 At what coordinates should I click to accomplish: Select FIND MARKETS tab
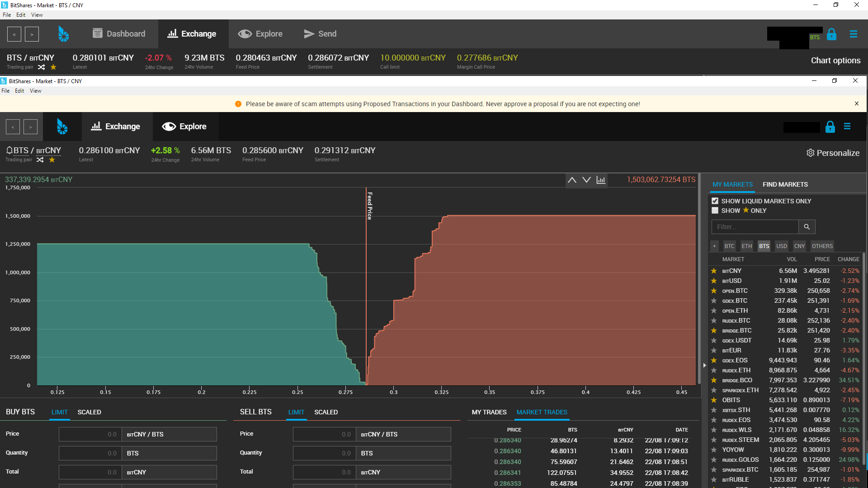785,184
